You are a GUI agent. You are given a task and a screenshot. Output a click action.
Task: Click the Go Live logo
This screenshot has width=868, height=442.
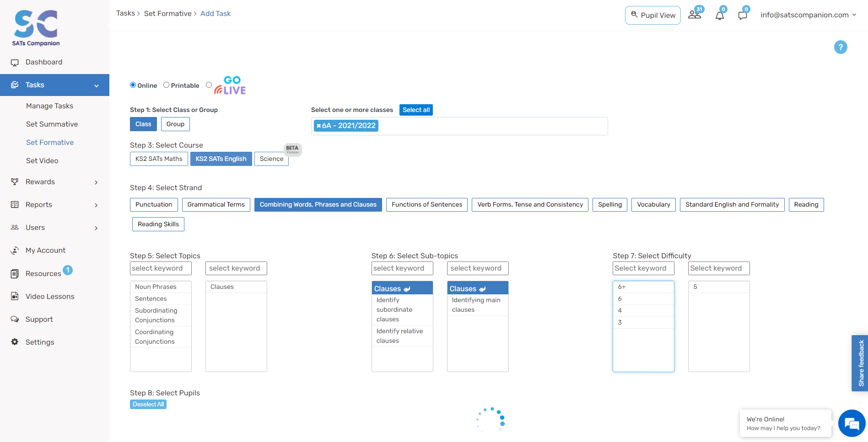tap(230, 85)
